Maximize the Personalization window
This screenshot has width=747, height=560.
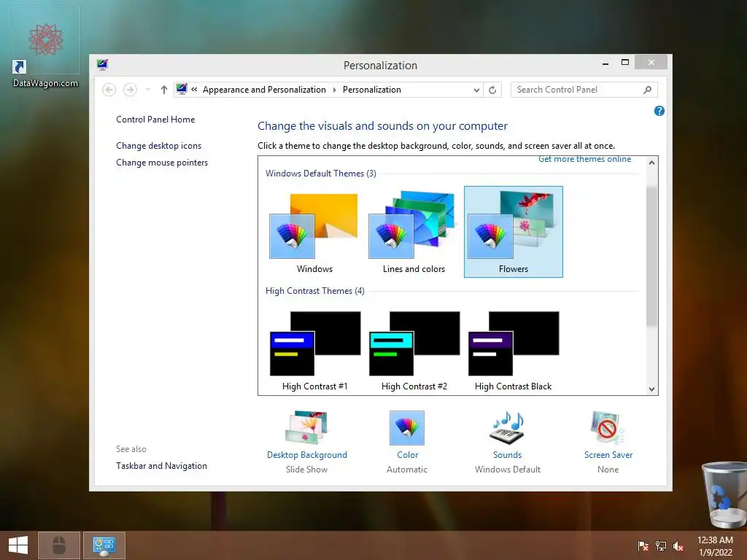coord(625,63)
